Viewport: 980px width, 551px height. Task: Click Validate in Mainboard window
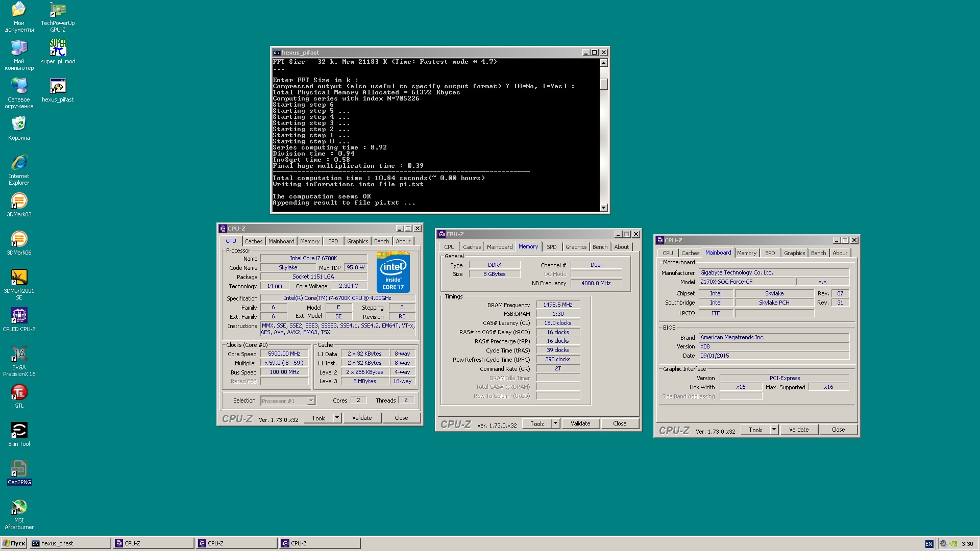(799, 430)
